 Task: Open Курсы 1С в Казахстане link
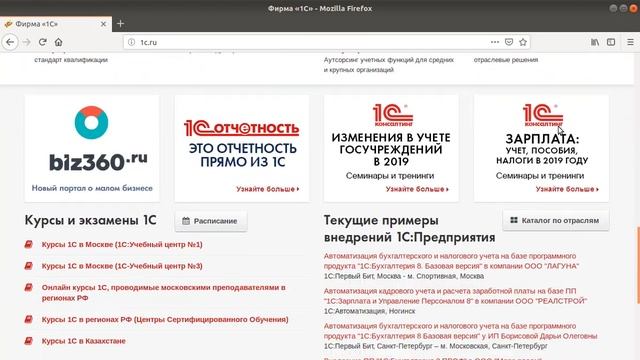[84, 341]
